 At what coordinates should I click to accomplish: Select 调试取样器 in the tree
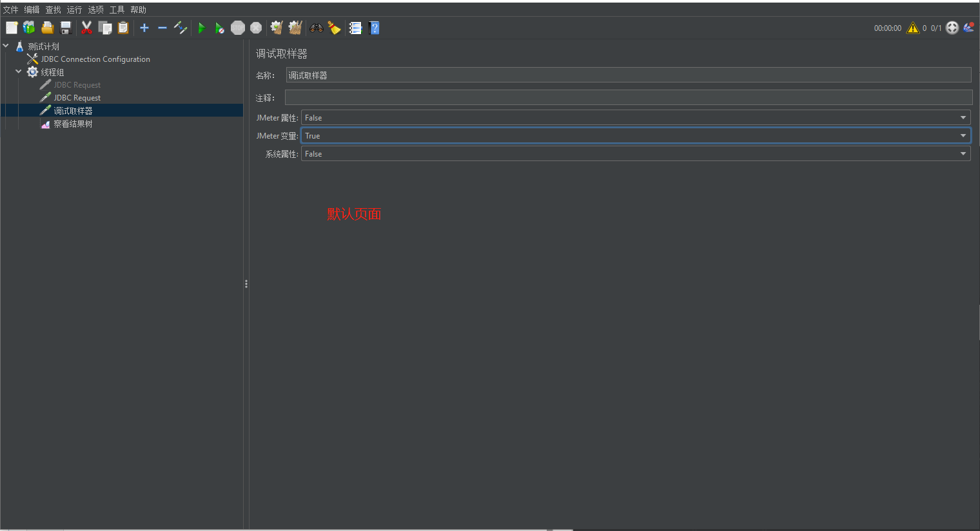coord(73,111)
